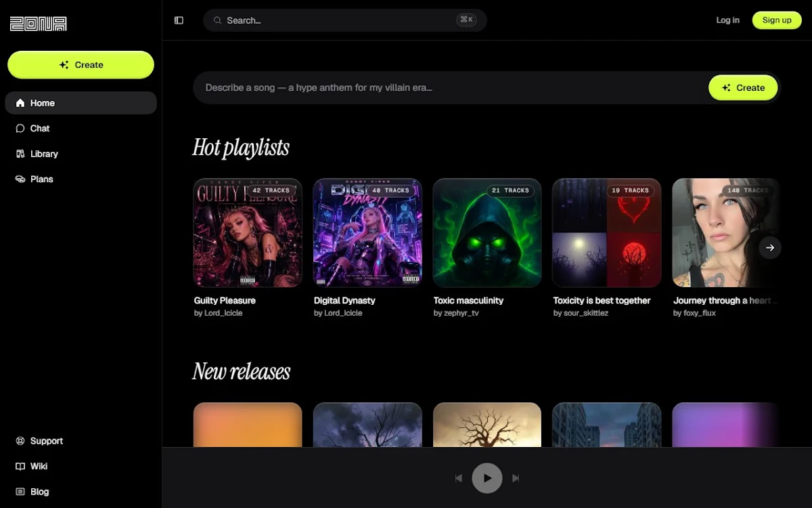Click the Zona logo in sidebar
The image size is (812, 508).
(x=38, y=24)
